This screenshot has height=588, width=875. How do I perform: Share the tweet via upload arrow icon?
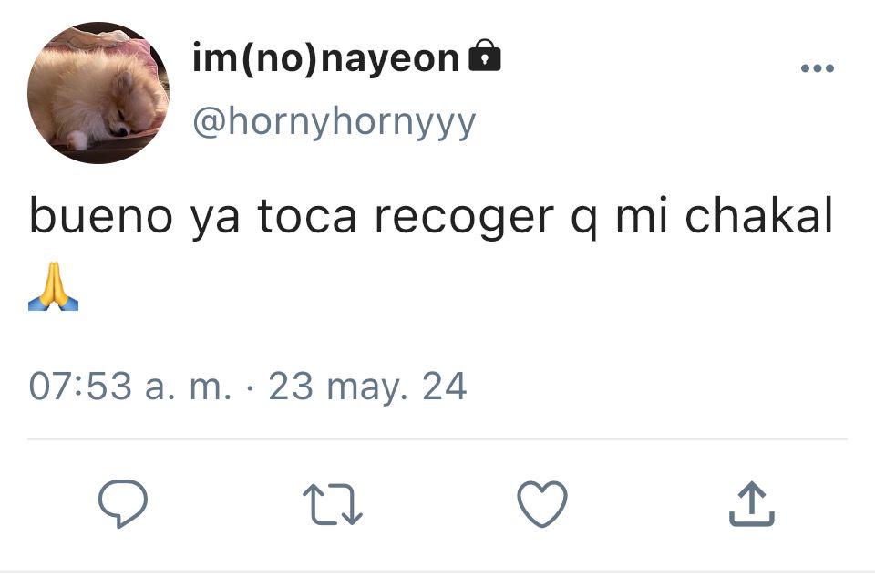point(751,504)
